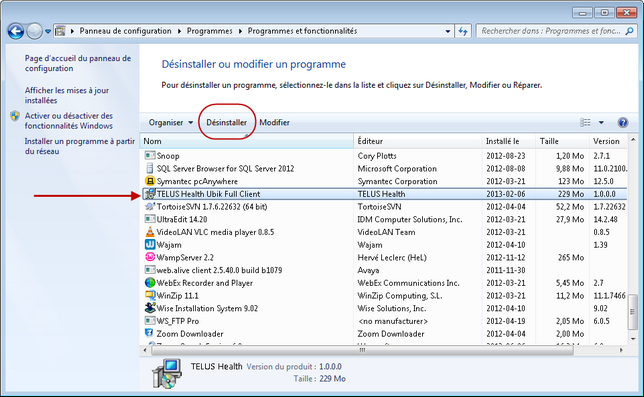
Task: Click the UltraEdit 14.20 icon
Action: pyautogui.click(x=150, y=219)
